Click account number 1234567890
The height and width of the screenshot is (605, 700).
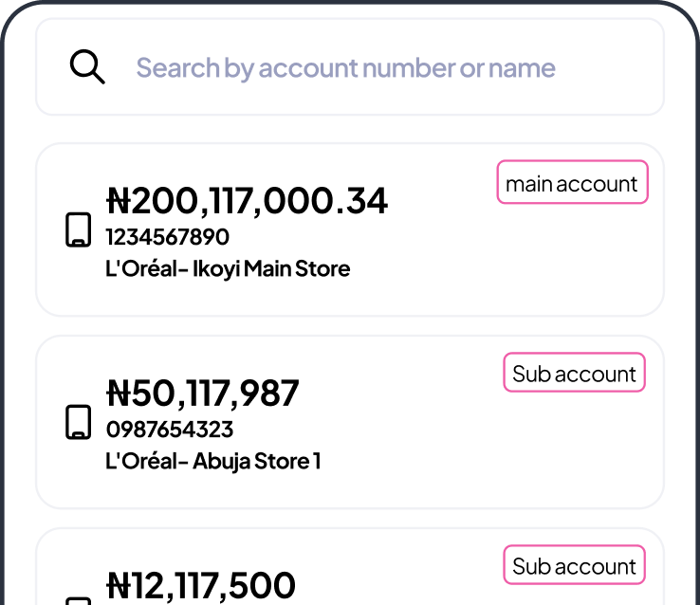pos(167,237)
